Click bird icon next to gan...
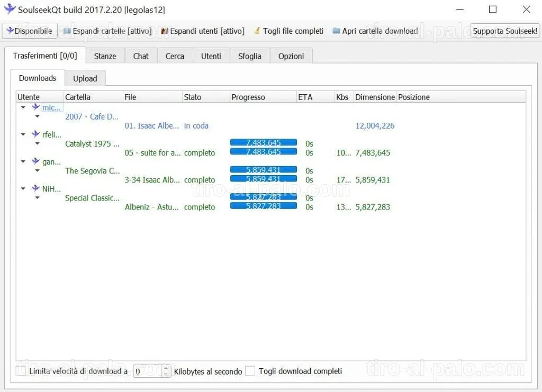The image size is (542, 392). coord(35,161)
